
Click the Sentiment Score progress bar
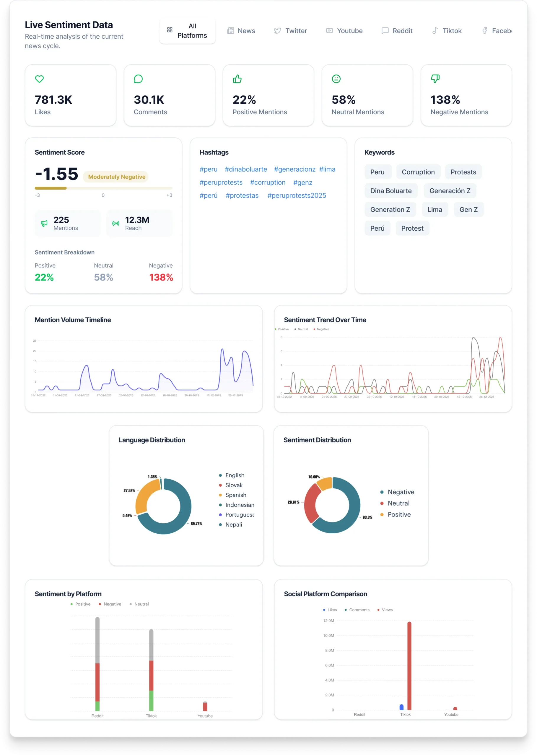[103, 188]
